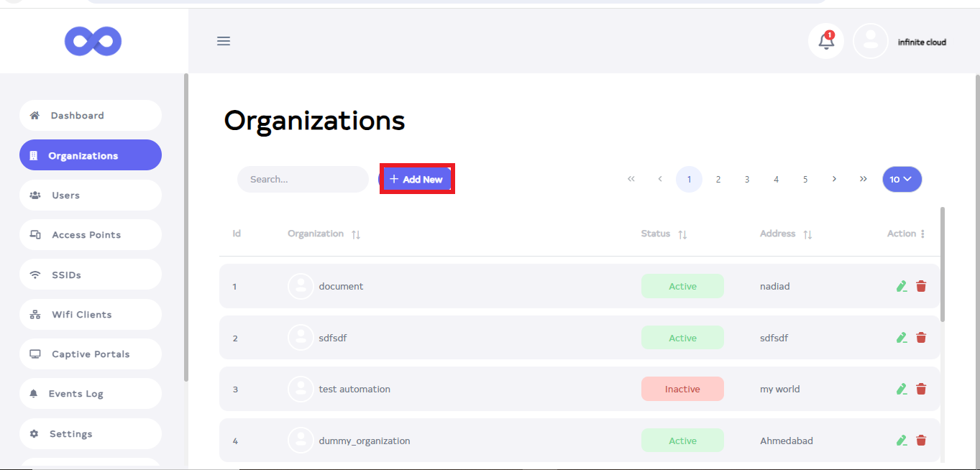980x470 pixels.
Task: Delete the sdfsdf organization with trash icon
Action: tap(921, 338)
